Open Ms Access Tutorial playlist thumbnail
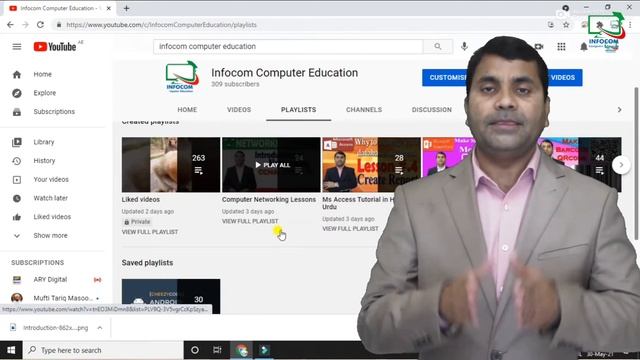Image resolution: width=640 pixels, height=360 pixels. click(x=371, y=165)
